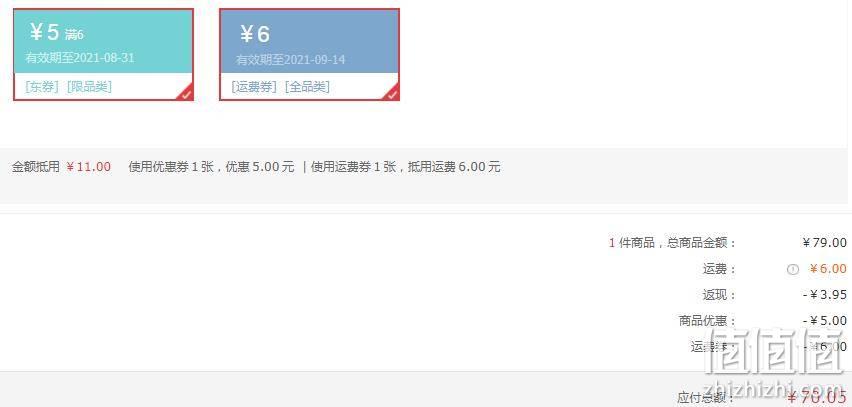Click the ¥5 满6 coupon amount

pos(57,33)
